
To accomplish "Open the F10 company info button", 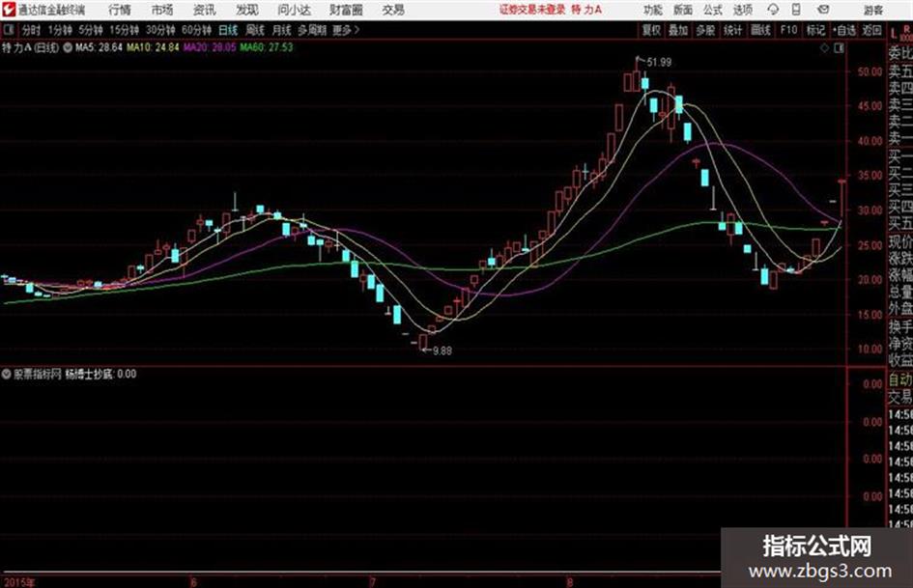I will click(788, 30).
